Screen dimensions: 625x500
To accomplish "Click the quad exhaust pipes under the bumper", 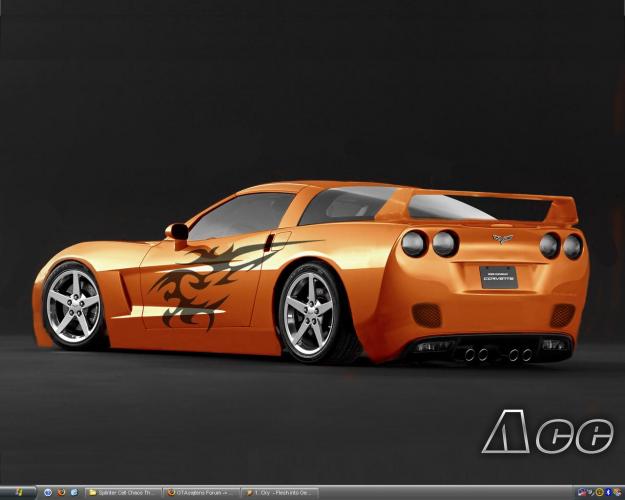I will (x=496, y=354).
